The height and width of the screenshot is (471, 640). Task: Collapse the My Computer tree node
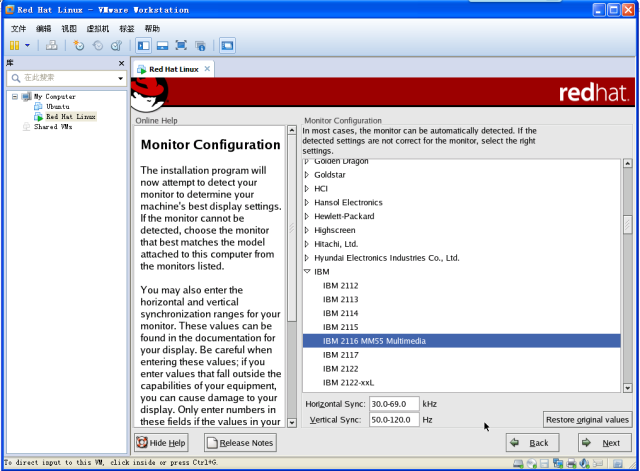tap(15, 97)
